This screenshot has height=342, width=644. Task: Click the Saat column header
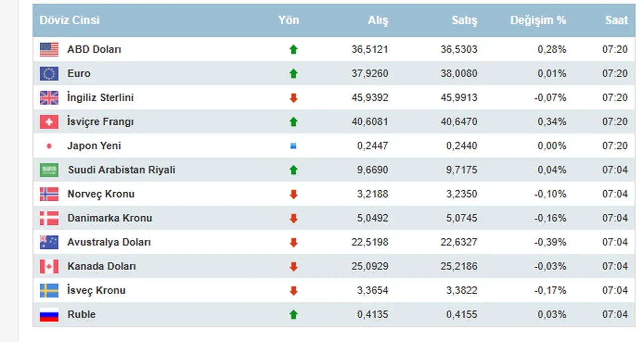(616, 20)
